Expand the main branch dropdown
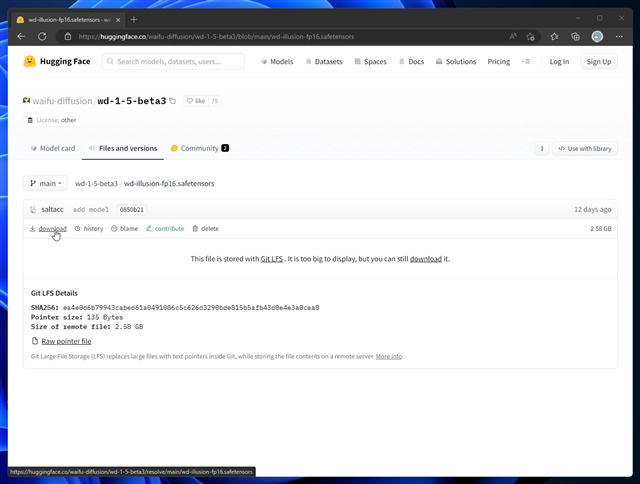Image resolution: width=640 pixels, height=484 pixels. pyautogui.click(x=46, y=184)
